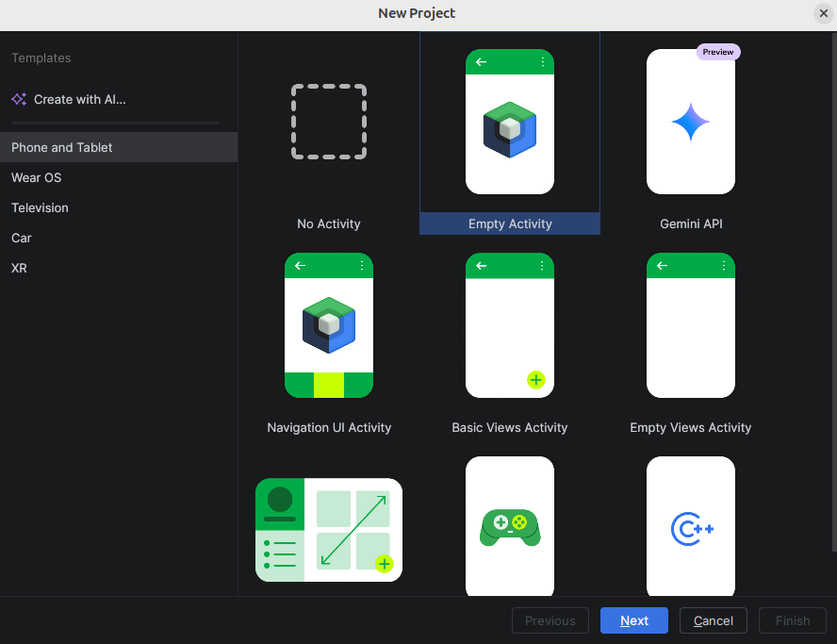Pick the Gemini API template thumbnail
Screen dimensions: 837x644
[x=691, y=122]
